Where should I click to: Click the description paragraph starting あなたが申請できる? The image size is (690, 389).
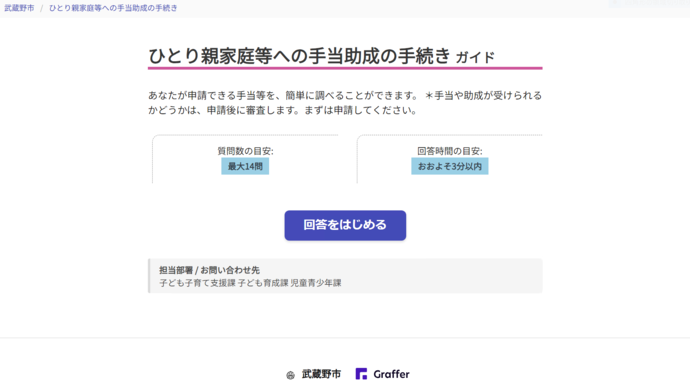(x=345, y=103)
